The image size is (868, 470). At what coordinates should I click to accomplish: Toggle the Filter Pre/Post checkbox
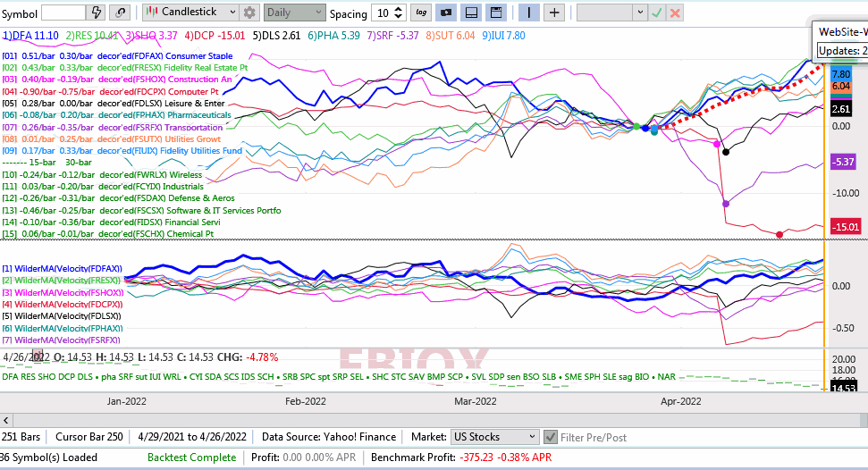(551, 437)
